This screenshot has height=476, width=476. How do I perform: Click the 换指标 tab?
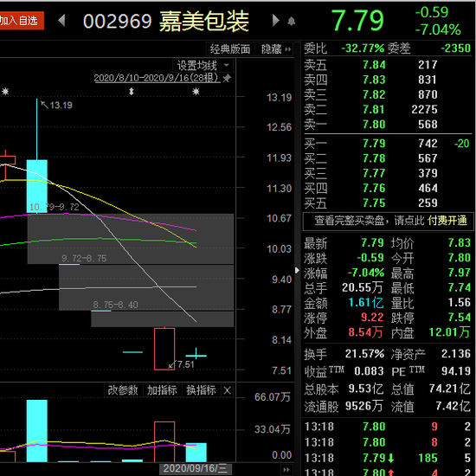[201, 390]
